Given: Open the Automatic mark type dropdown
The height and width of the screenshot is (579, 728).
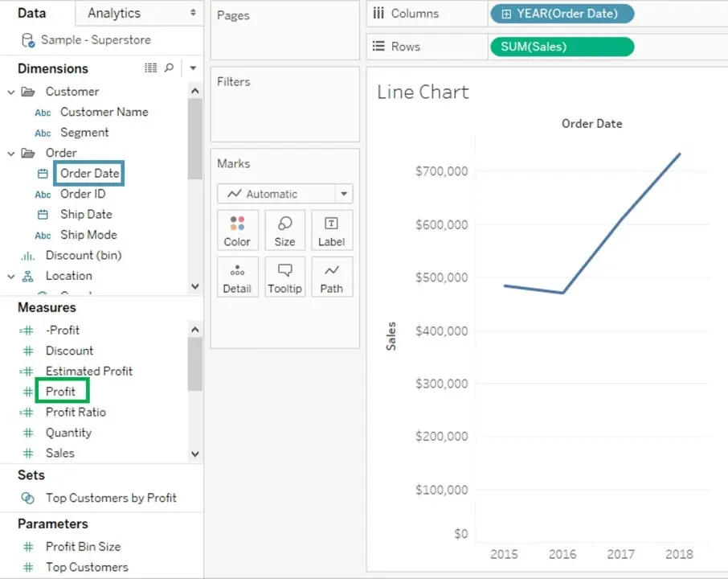Looking at the screenshot, I should click(x=343, y=194).
